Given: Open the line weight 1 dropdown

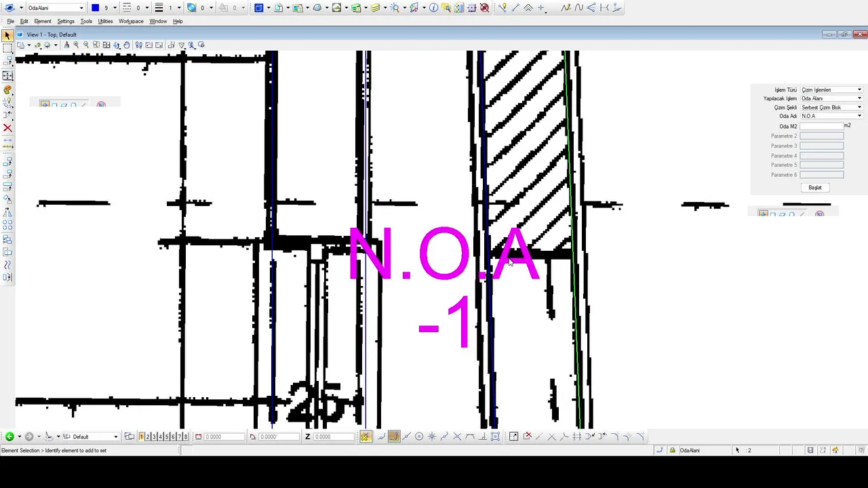Looking at the screenshot, I should pos(179,7).
